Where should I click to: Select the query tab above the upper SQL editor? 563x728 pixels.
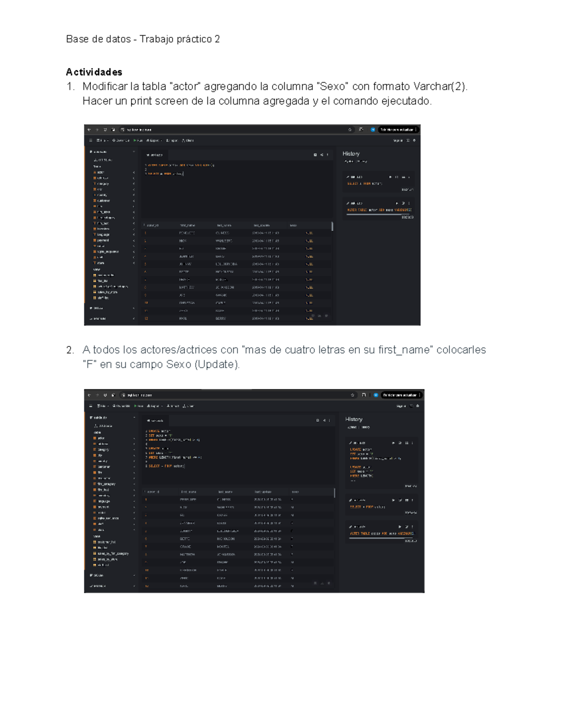(155, 155)
